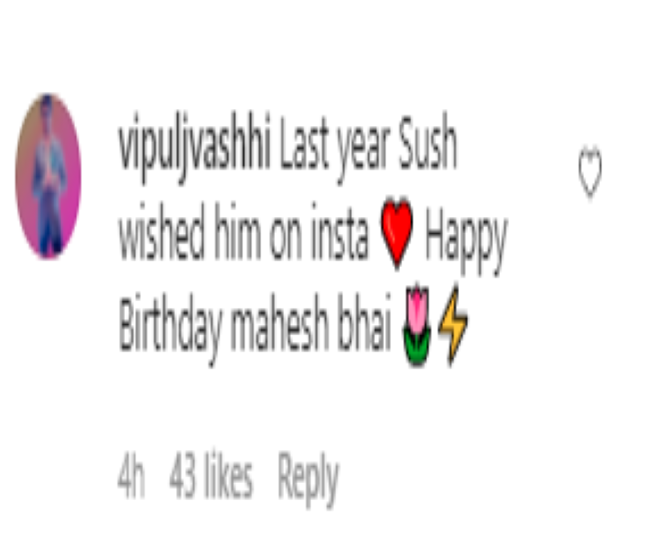Toggle like on this birthday comment
The height and width of the screenshot is (540, 650).
pos(590,172)
